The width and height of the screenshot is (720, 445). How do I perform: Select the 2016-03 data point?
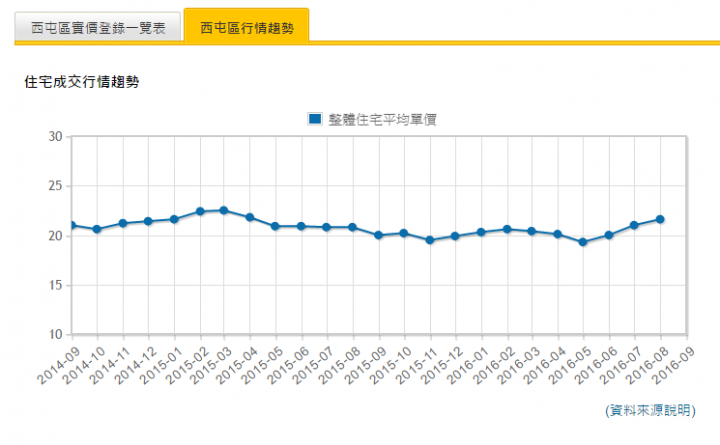[x=532, y=231]
